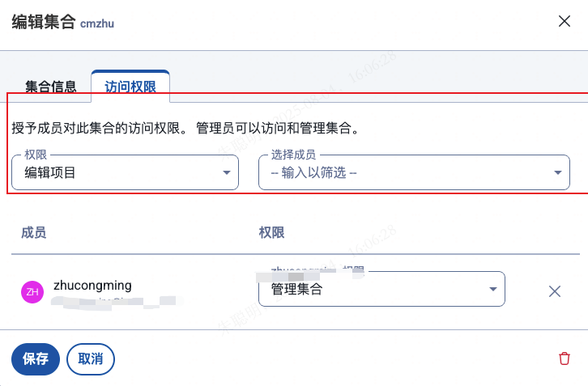
Task: Open the 管理集合 permission dropdown
Action: (x=373, y=289)
